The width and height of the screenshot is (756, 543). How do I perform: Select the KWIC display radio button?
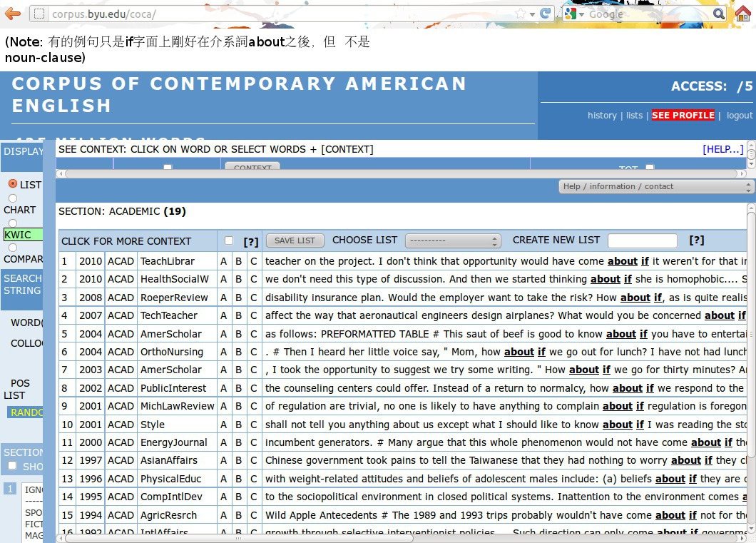point(13,223)
